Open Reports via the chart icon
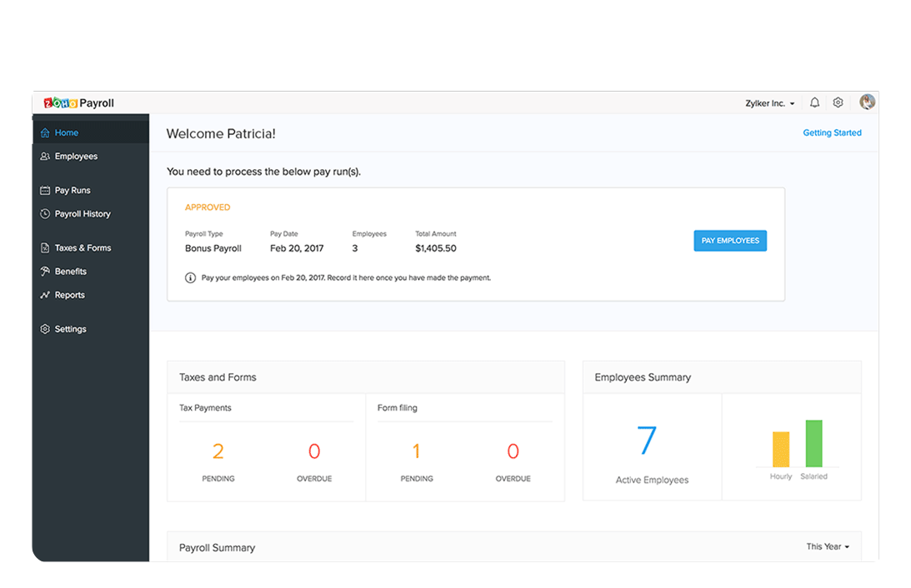This screenshot has height=588, width=911. click(x=46, y=295)
